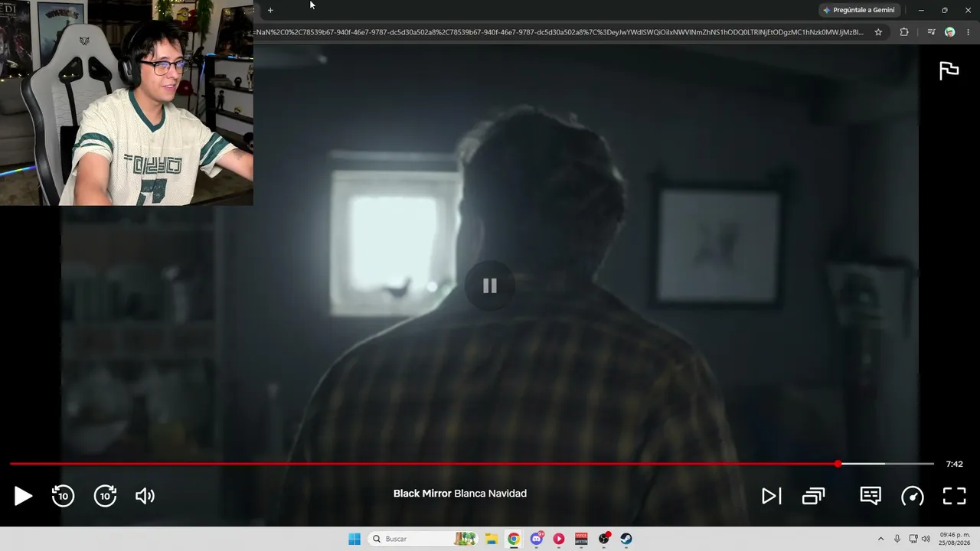The image size is (980, 551).
Task: Click the red playback progress scrubber handle
Action: pos(838,464)
